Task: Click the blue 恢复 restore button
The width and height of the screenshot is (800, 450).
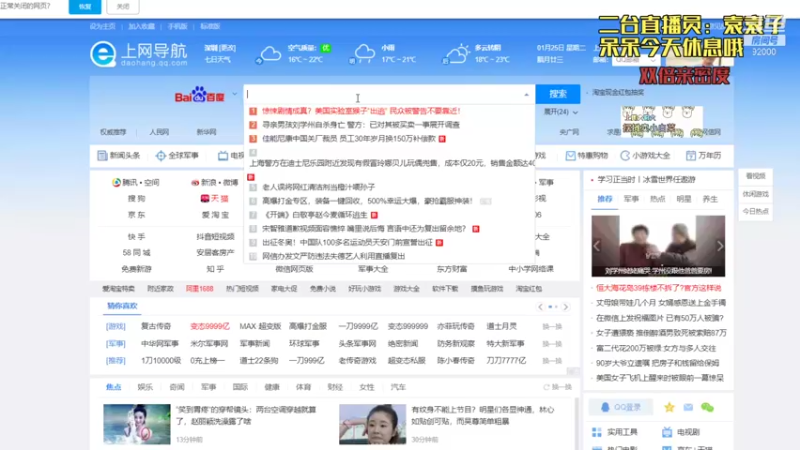Action: click(x=85, y=7)
